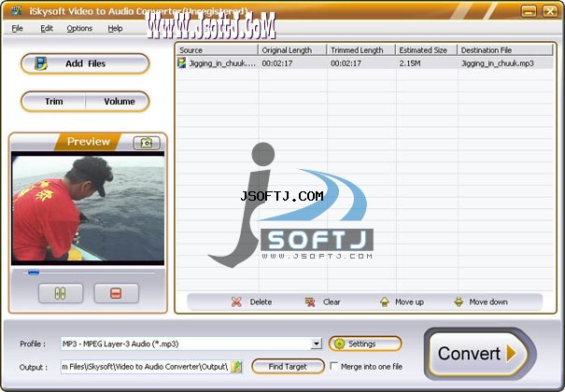The width and height of the screenshot is (565, 392).
Task: Click the Source column header
Action: [218, 50]
